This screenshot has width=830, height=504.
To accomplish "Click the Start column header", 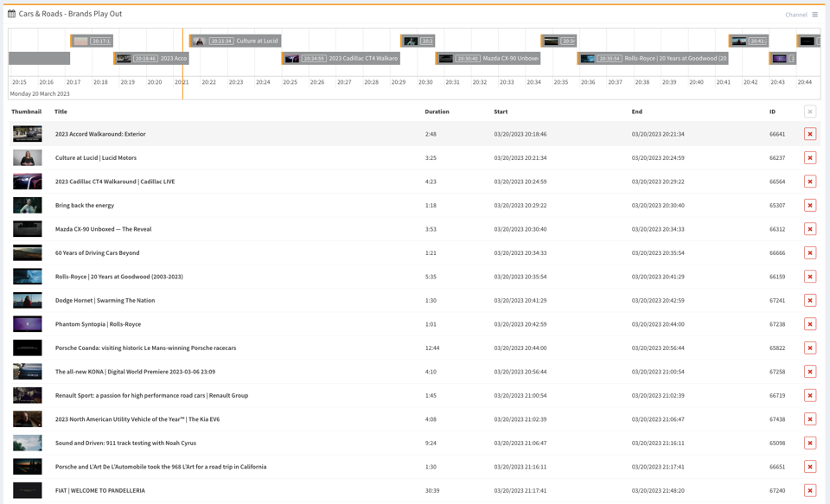I will click(x=501, y=112).
